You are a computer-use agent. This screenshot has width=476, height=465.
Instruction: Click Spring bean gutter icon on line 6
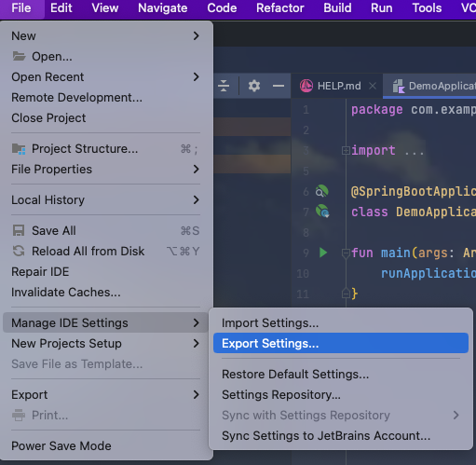click(x=321, y=191)
